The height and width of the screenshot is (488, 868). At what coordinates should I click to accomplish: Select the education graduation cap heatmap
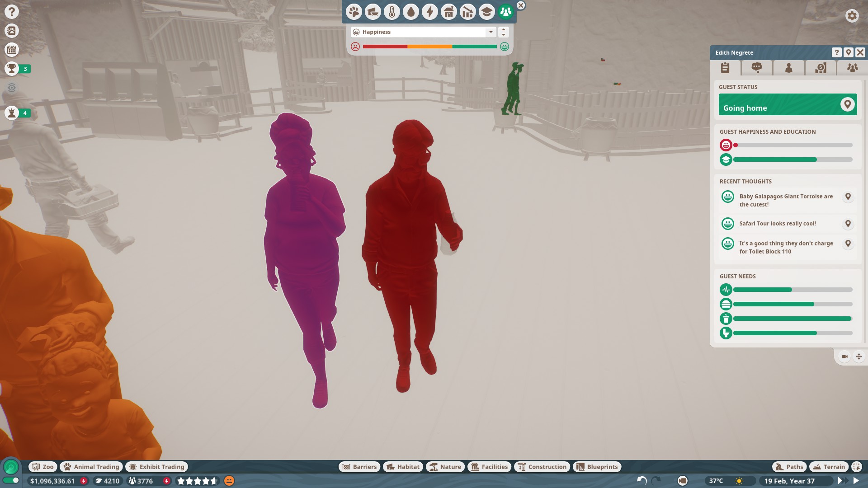click(x=487, y=12)
